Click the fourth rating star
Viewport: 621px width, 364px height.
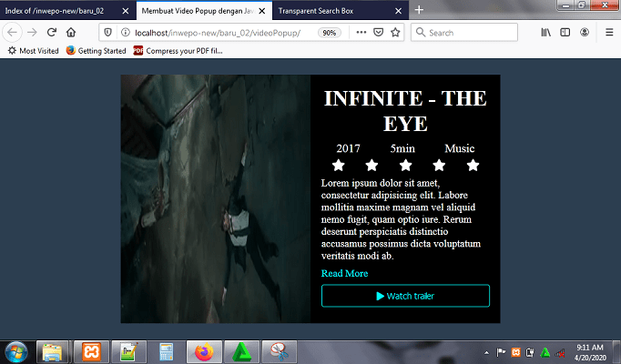point(439,165)
